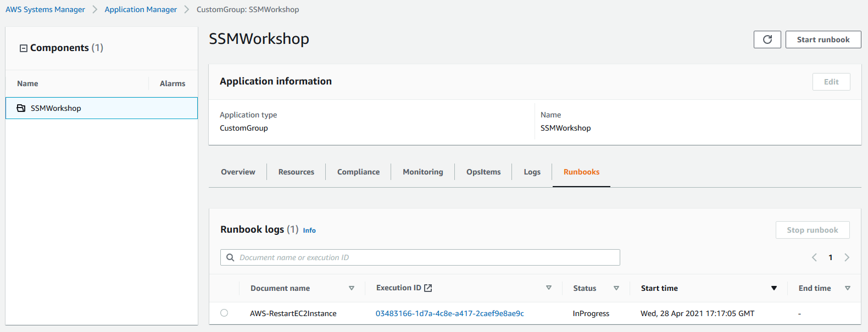Go to previous page of runbook logs
Screen dimensions: 868x332
[814, 257]
